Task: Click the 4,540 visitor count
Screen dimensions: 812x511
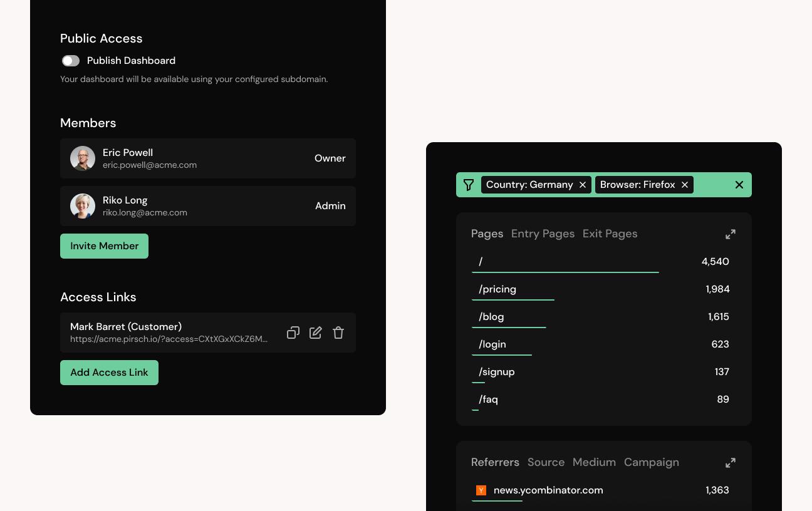Action: point(716,262)
